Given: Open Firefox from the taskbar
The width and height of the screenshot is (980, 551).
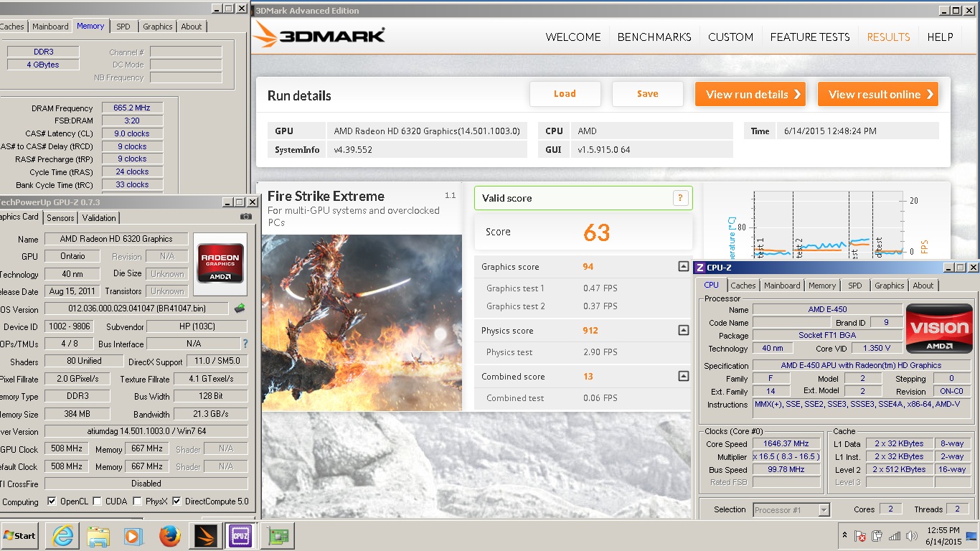Looking at the screenshot, I should [169, 536].
